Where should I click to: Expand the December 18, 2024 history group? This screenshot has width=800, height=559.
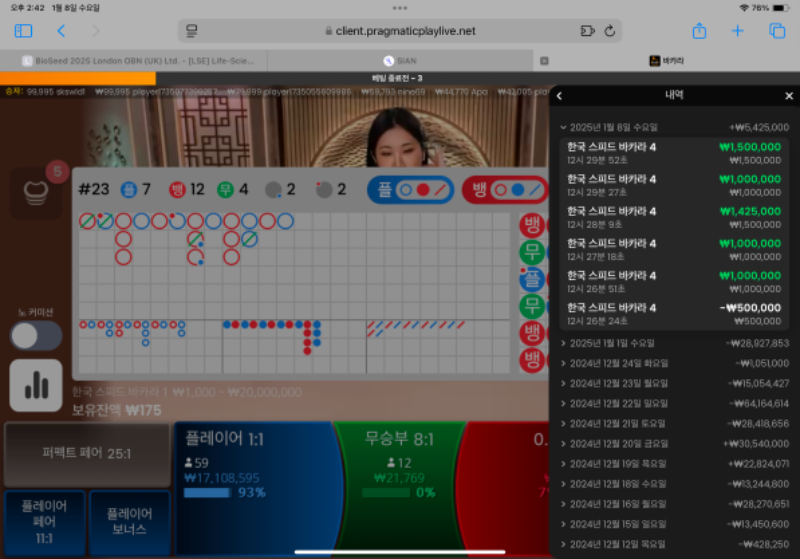coord(674,484)
